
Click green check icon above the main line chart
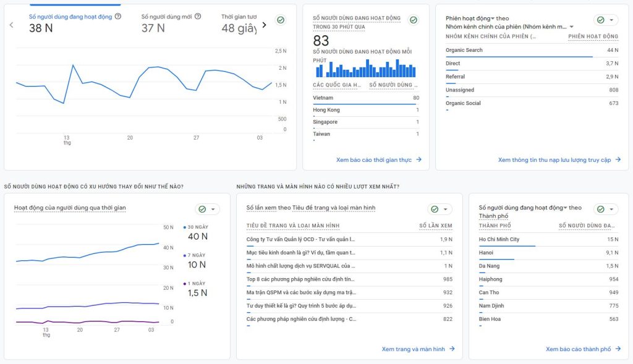[281, 20]
